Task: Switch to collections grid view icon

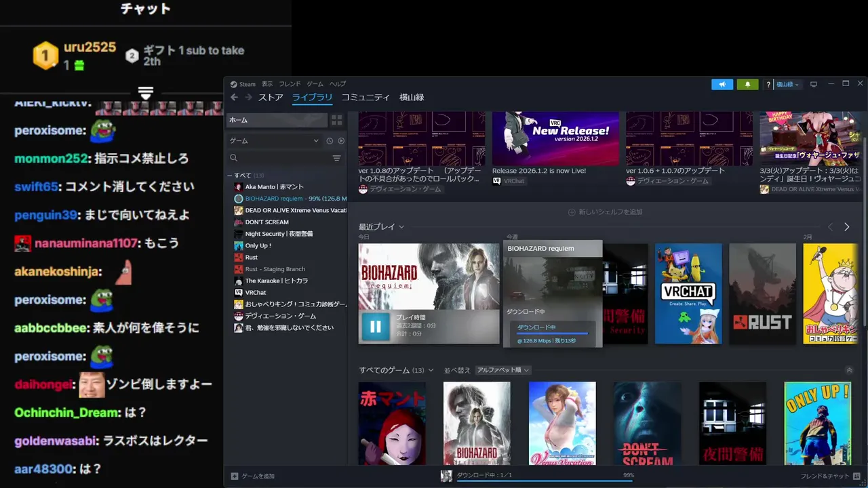Action: pyautogui.click(x=336, y=120)
